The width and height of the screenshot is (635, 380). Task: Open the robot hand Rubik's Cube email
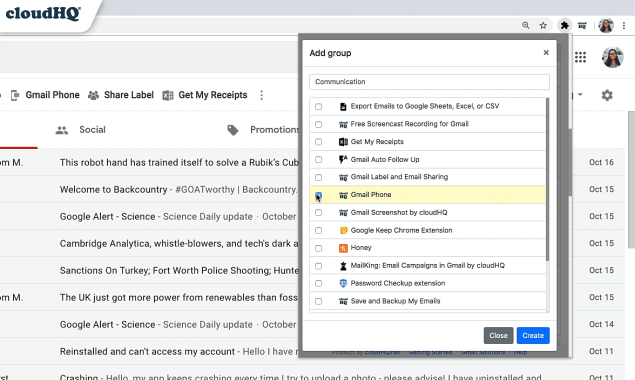click(179, 162)
